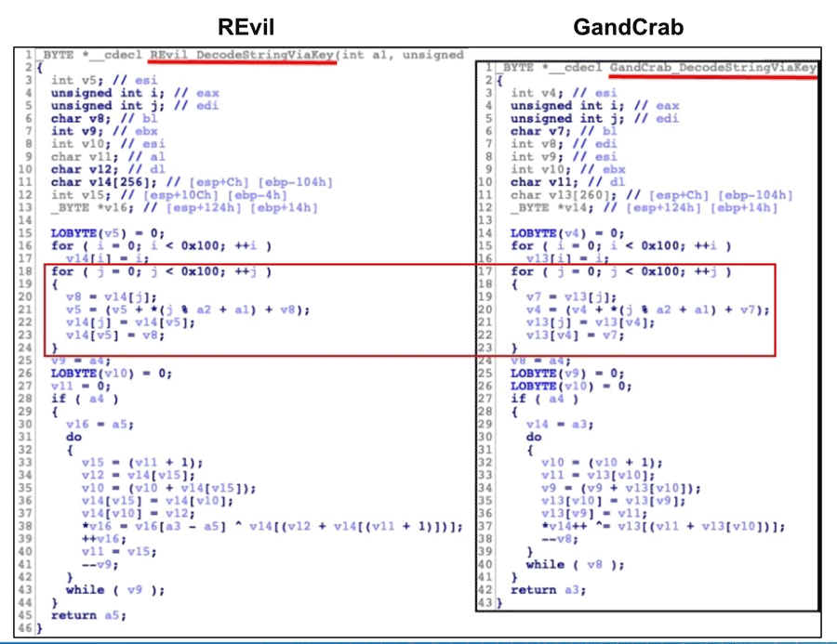Click "v13[j] = v13[v4];" in GandCrab
This screenshot has height=644, width=837.
[x=591, y=322]
